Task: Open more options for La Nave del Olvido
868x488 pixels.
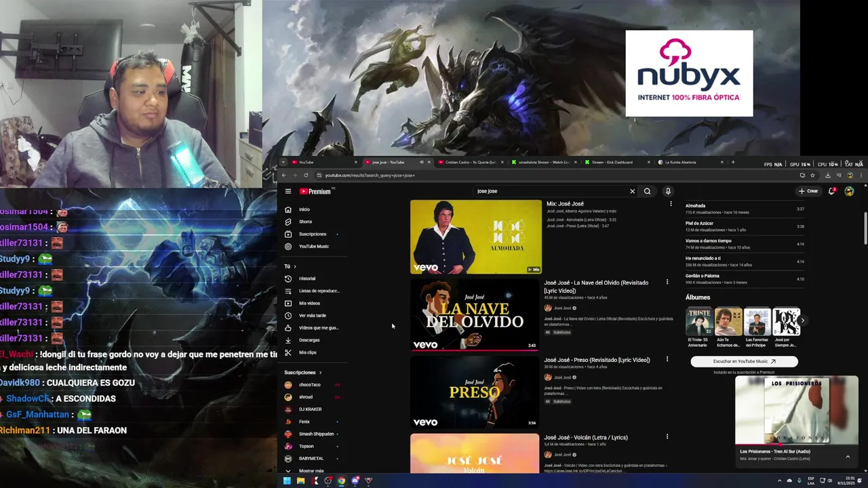Action: point(667,283)
